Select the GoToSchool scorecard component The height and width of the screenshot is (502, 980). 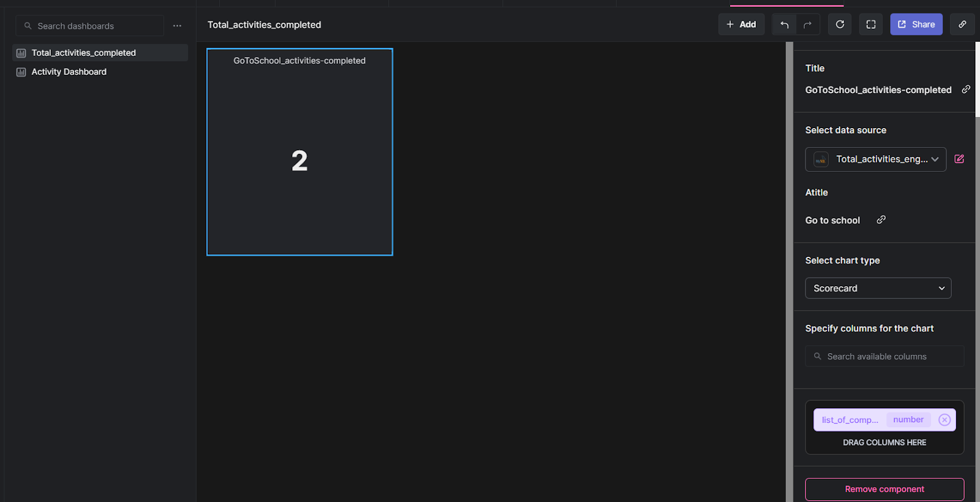(300, 152)
